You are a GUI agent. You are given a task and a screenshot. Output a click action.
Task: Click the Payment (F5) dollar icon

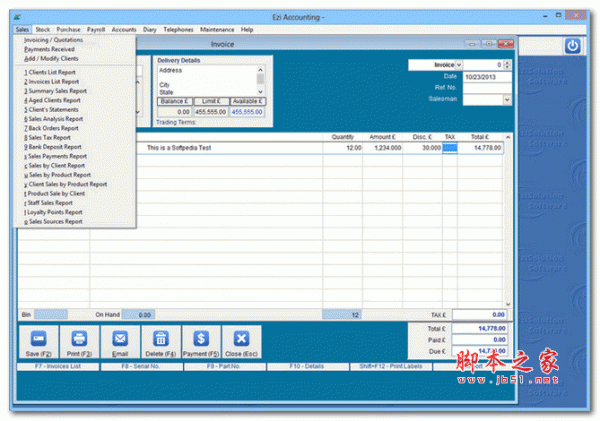(201, 339)
